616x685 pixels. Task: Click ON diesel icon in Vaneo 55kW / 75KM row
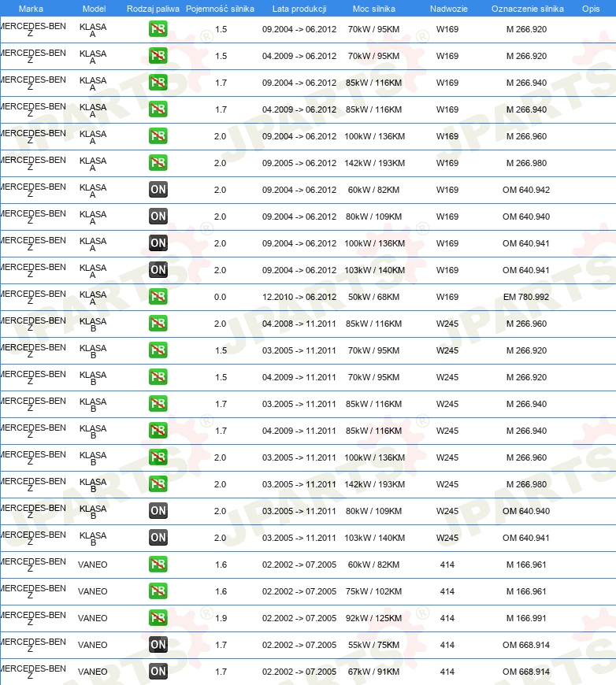158,644
